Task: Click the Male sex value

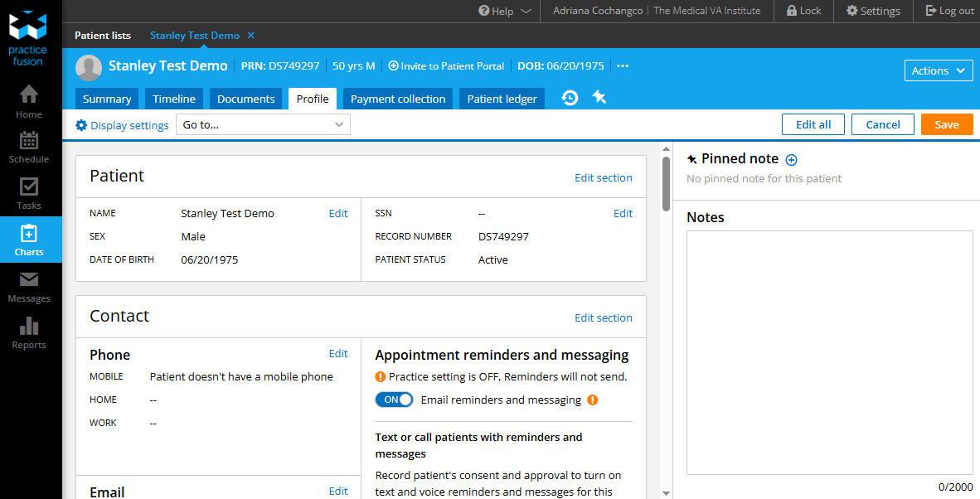Action: pos(193,237)
